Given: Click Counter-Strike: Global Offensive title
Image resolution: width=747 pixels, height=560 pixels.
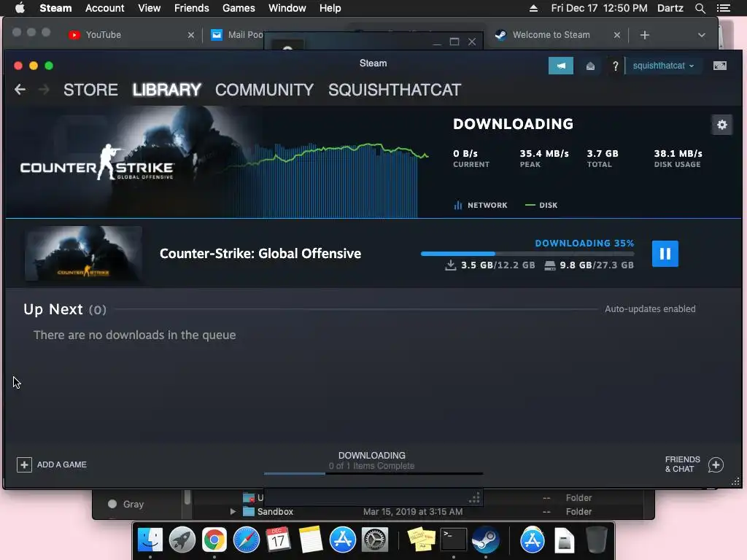Looking at the screenshot, I should point(260,253).
